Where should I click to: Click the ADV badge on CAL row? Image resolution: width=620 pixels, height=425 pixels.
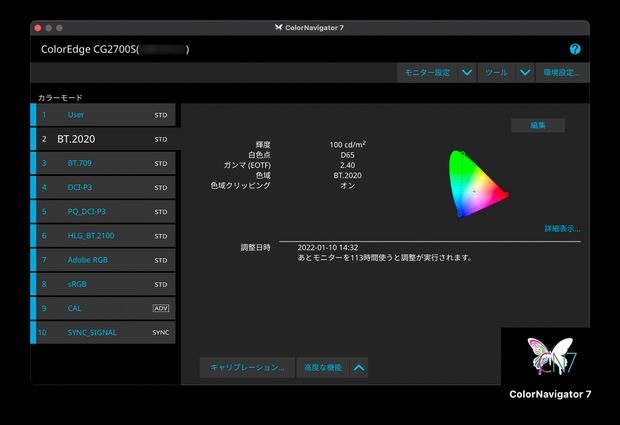[x=161, y=308]
